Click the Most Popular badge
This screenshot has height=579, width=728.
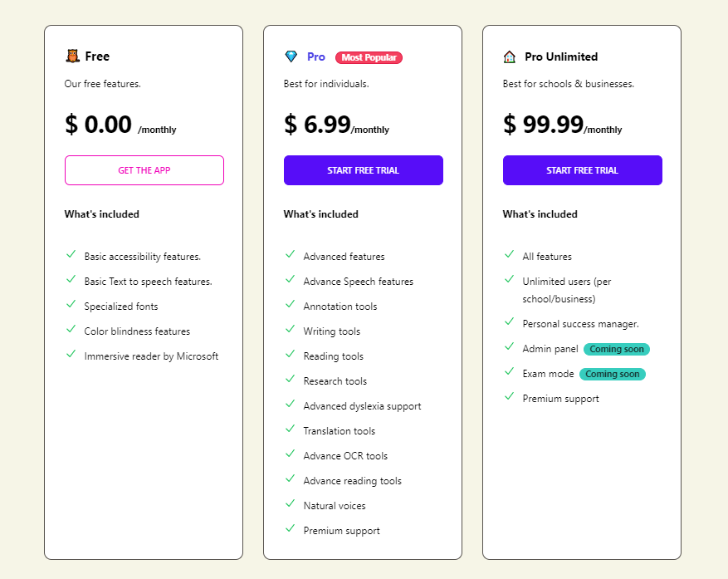coord(369,57)
